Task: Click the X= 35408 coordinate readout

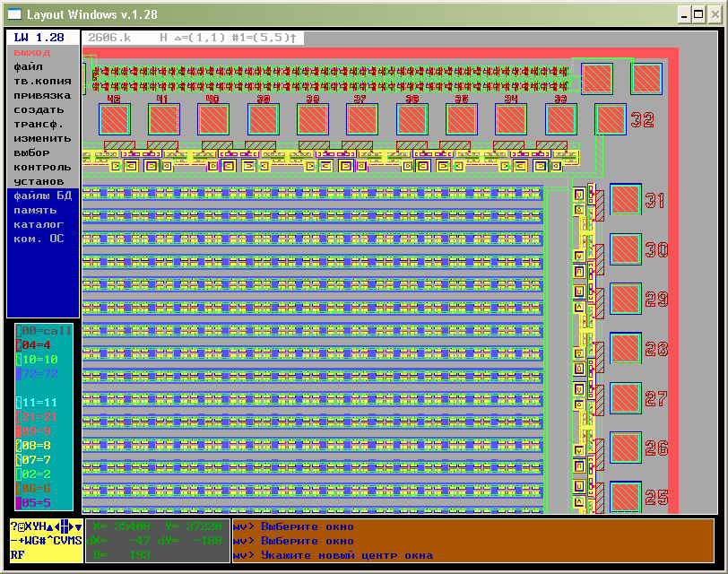Action: click(121, 526)
